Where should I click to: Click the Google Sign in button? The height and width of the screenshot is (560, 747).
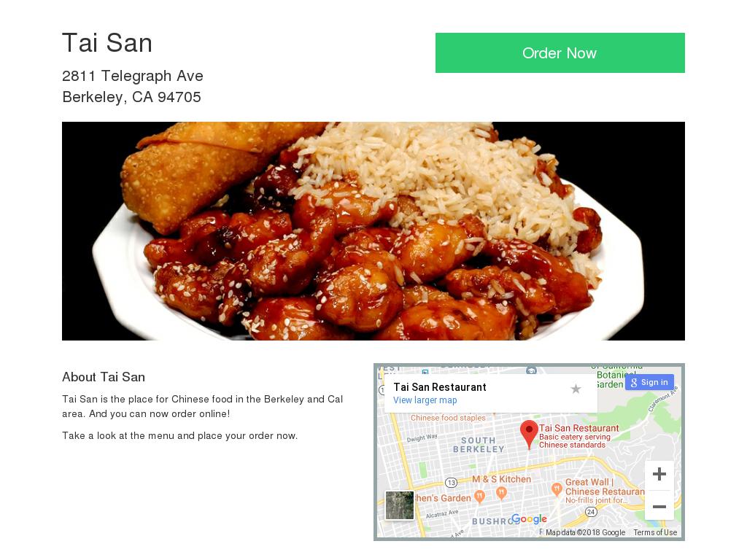649,382
